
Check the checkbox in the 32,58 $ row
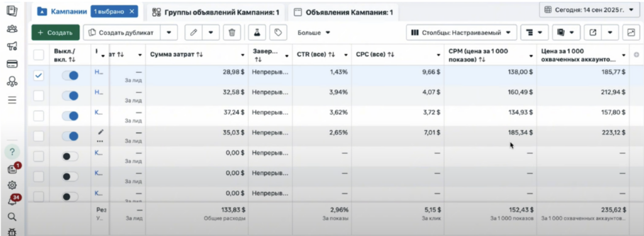(38, 96)
